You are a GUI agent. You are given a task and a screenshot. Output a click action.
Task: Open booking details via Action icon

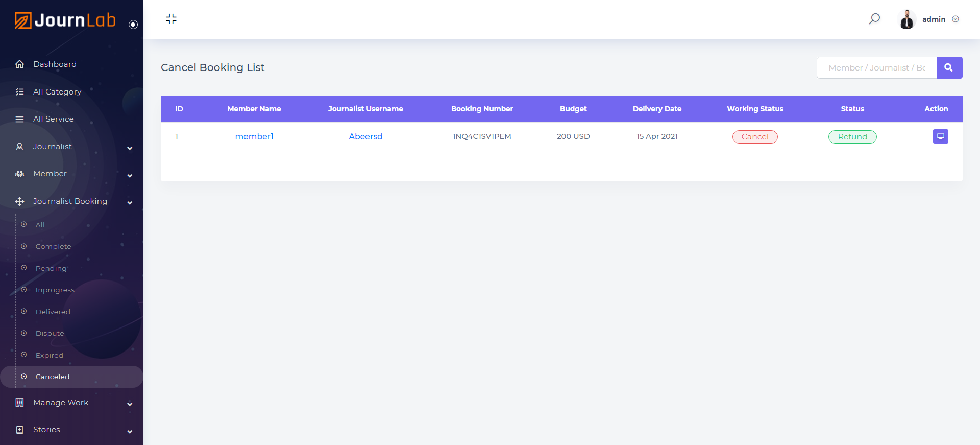click(940, 136)
